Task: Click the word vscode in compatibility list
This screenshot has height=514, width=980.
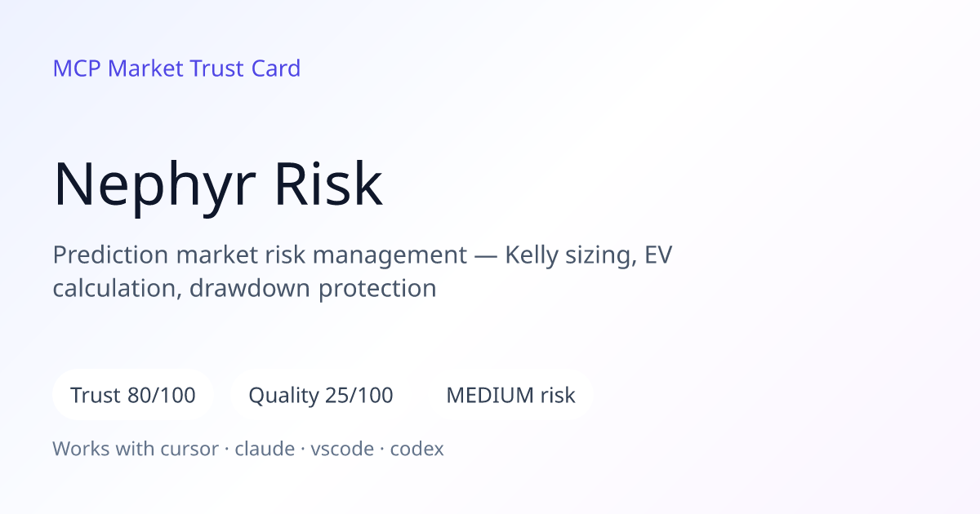Action: point(342,449)
